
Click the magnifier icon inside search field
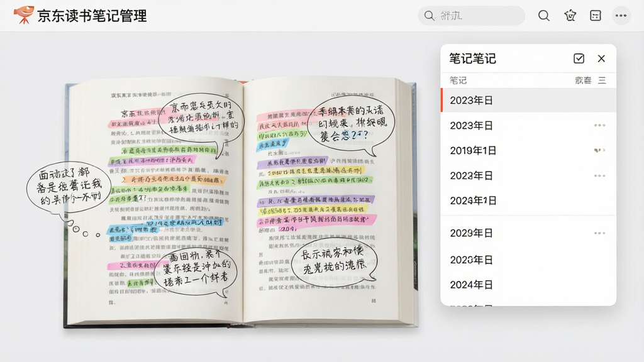pyautogui.click(x=429, y=16)
